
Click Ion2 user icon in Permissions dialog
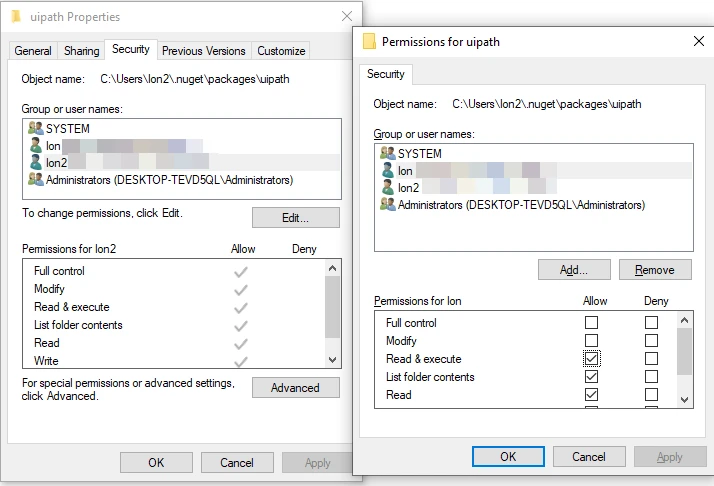coord(388,187)
